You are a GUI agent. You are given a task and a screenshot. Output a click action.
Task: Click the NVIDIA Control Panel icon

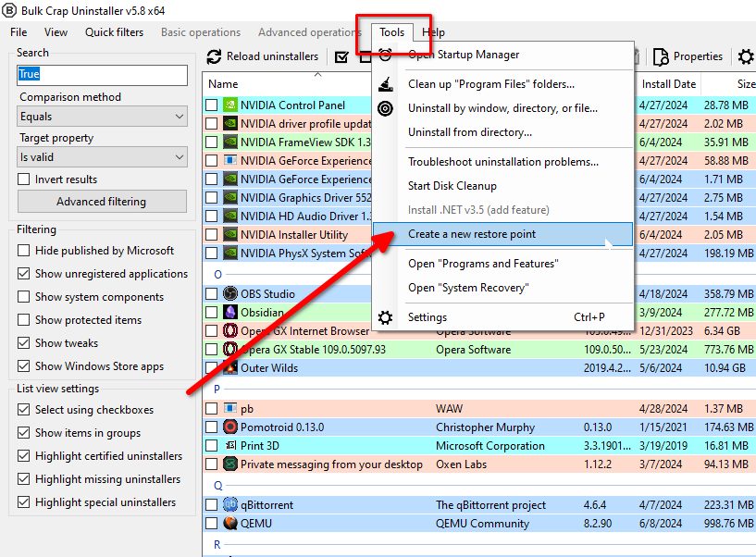point(230,105)
